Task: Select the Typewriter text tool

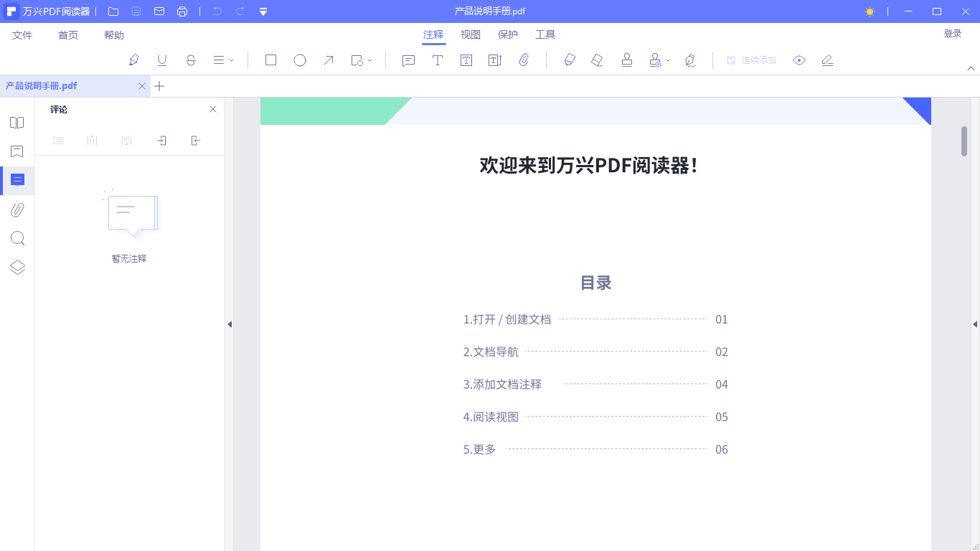Action: (x=438, y=60)
